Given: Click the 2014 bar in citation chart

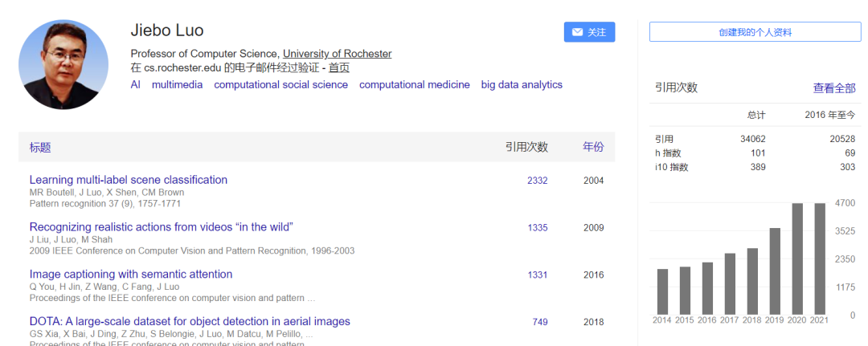Looking at the screenshot, I should [662, 292].
